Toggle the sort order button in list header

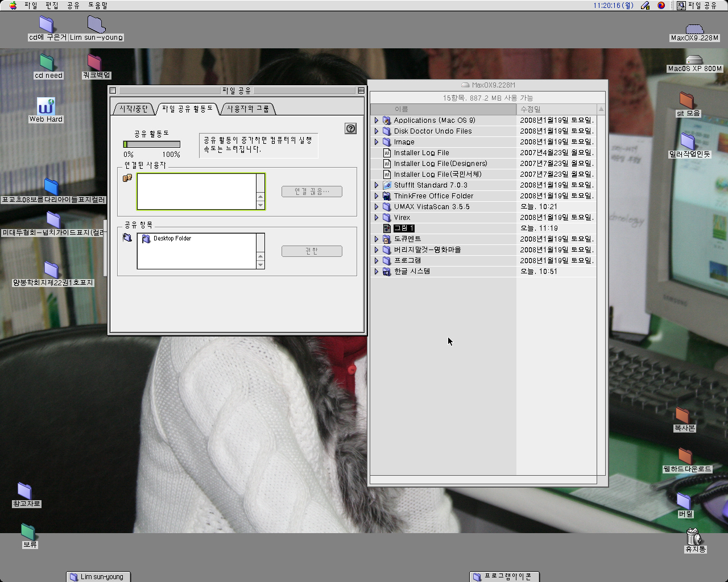point(601,109)
